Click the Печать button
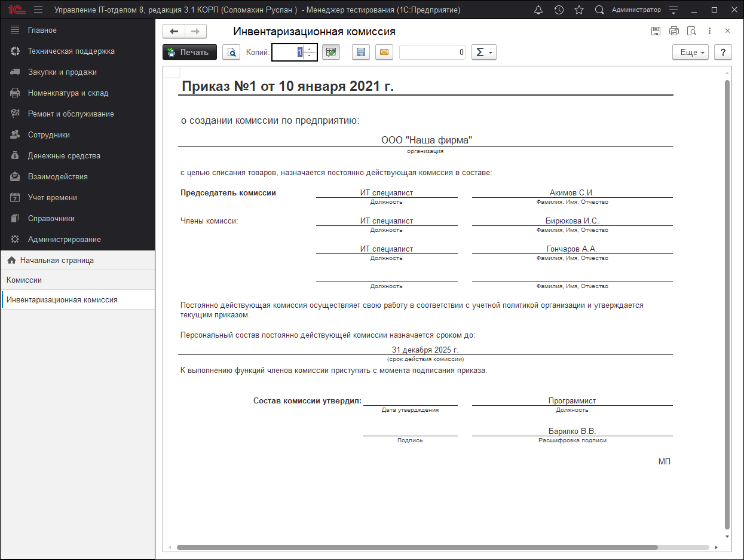The width and height of the screenshot is (744, 560). pos(189,53)
